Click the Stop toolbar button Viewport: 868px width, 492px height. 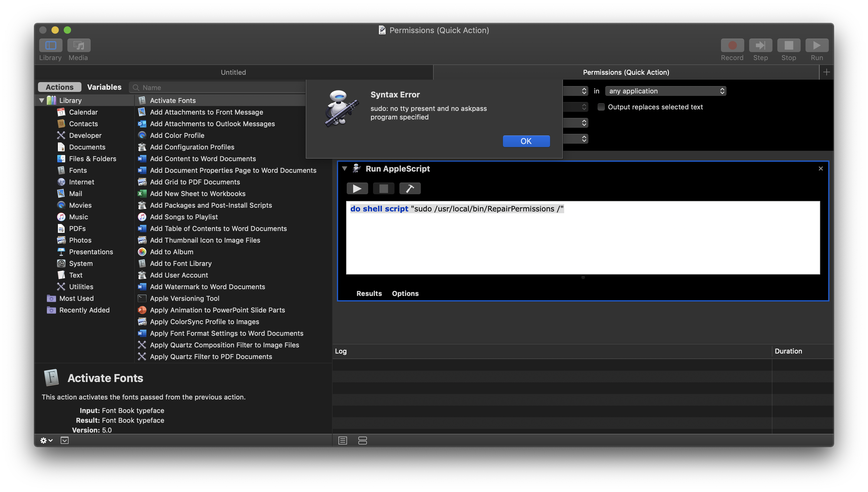click(x=788, y=45)
